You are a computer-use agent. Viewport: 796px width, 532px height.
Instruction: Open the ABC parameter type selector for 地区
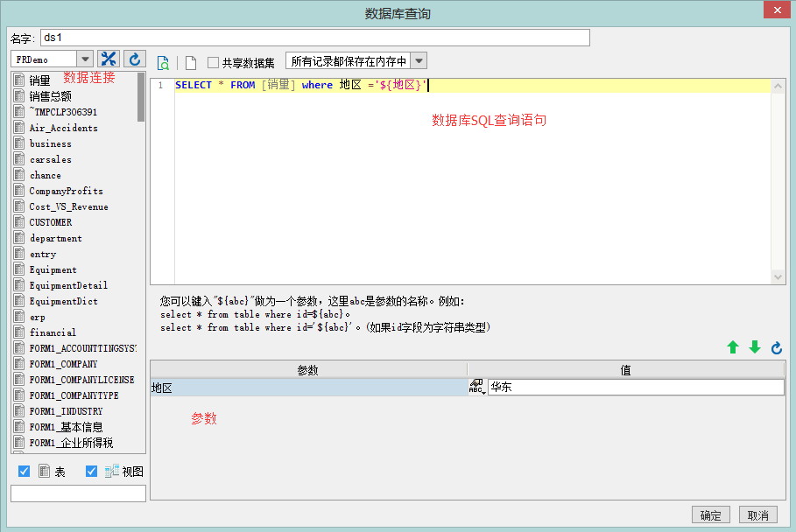477,387
